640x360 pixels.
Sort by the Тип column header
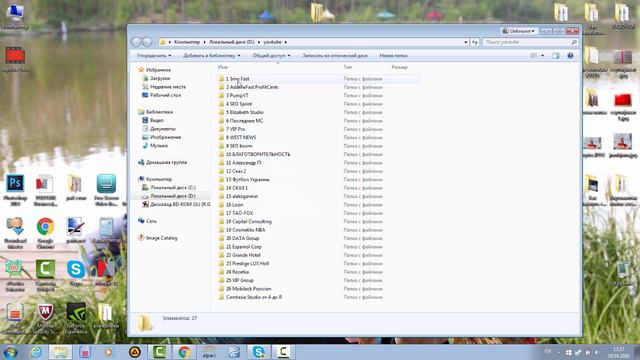347,67
